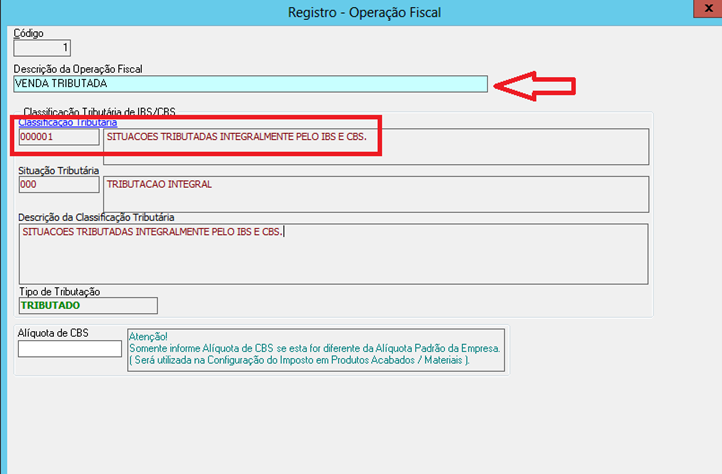The height and width of the screenshot is (474, 722).
Task: Click the TRIBUTADO tax type field
Action: 88,306
